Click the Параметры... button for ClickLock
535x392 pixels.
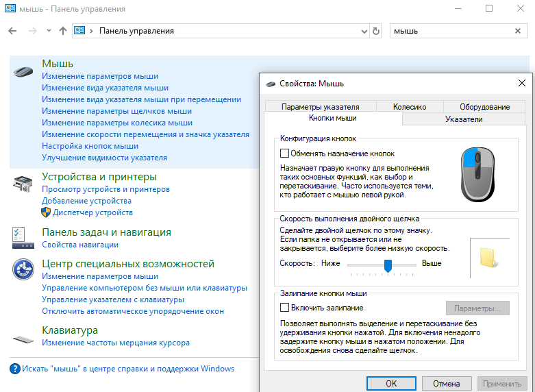pyautogui.click(x=477, y=308)
